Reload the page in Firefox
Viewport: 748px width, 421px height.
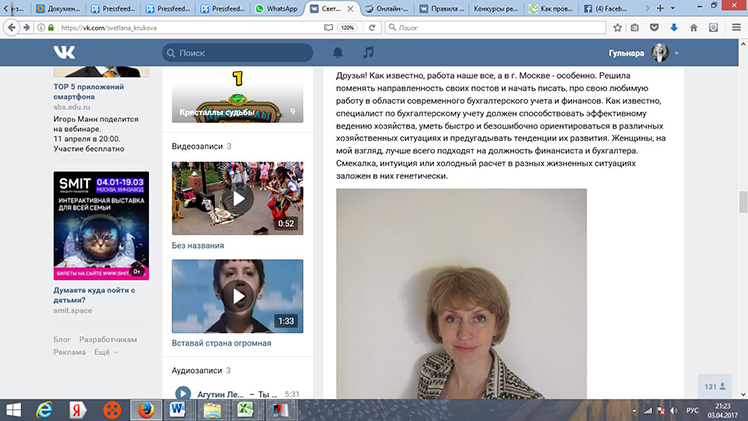372,28
